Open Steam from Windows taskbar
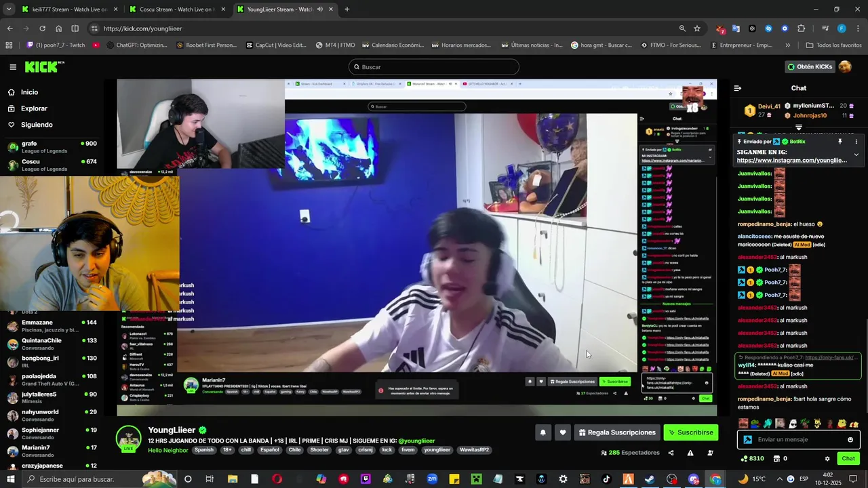Screen dimensions: 868x488 coord(650,479)
